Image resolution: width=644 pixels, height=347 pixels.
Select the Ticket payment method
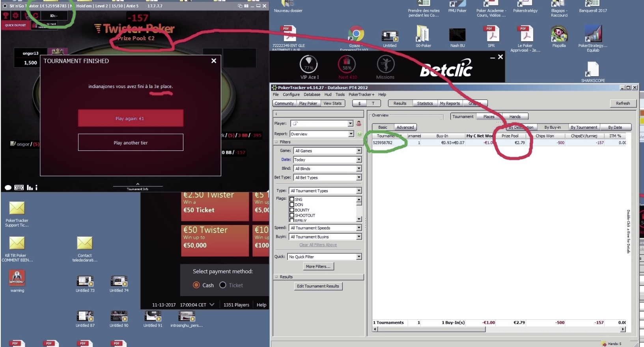click(x=223, y=285)
